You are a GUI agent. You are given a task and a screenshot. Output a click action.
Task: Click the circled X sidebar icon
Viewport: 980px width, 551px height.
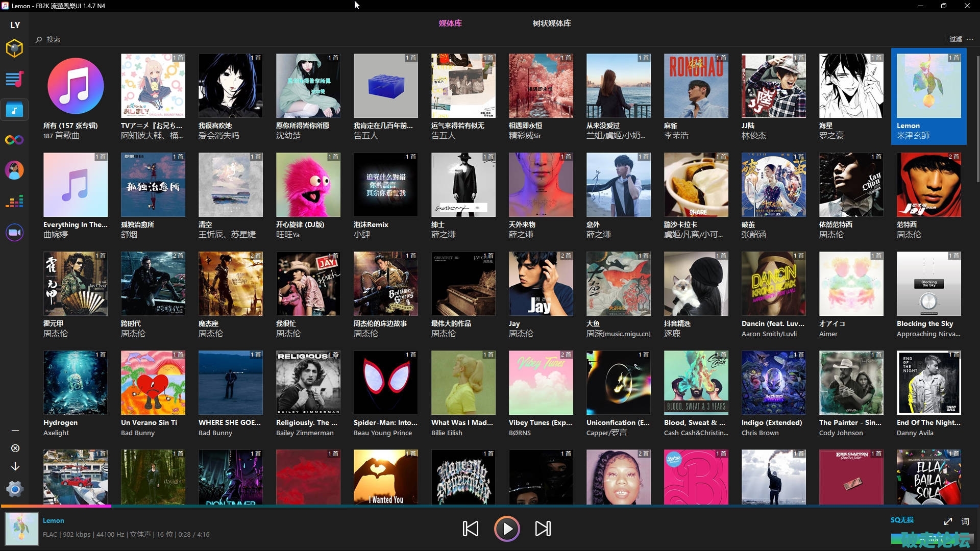tap(15, 448)
